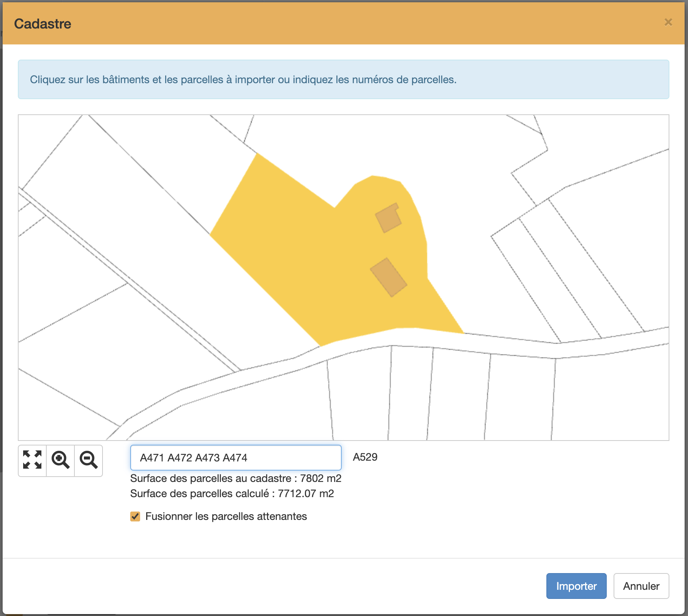The width and height of the screenshot is (688, 616).
Task: Uncheck the Fusionner les parcelles attenantes checkbox
Action: pos(135,516)
